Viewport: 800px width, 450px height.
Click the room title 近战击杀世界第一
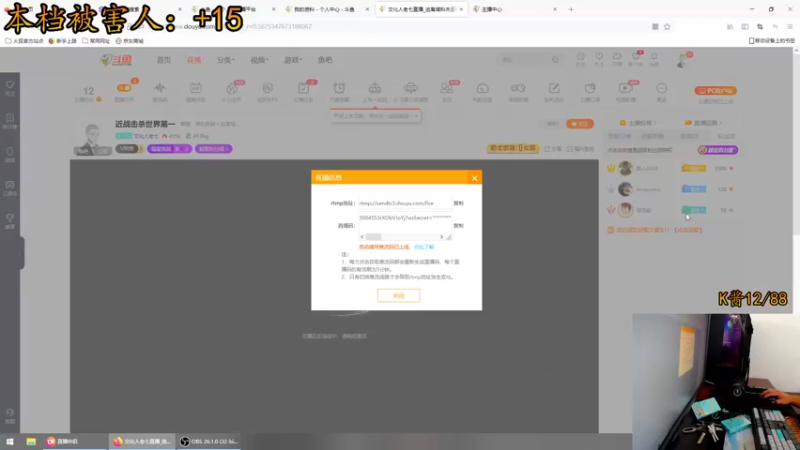click(145, 124)
